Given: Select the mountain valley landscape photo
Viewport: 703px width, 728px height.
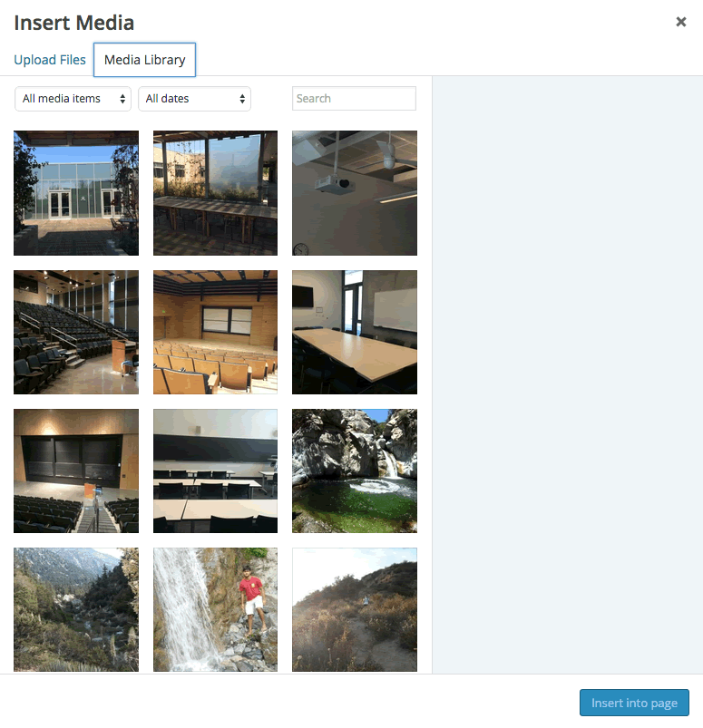Looking at the screenshot, I should (x=76, y=609).
